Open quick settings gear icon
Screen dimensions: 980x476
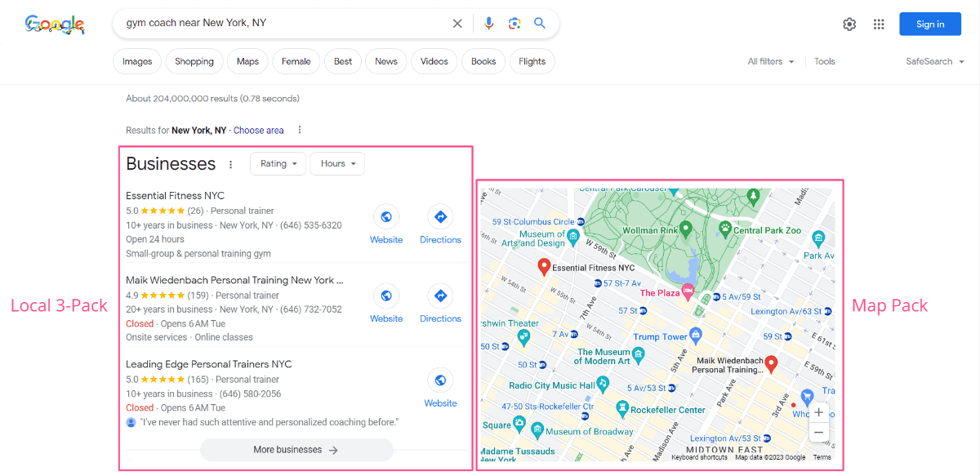(x=849, y=24)
